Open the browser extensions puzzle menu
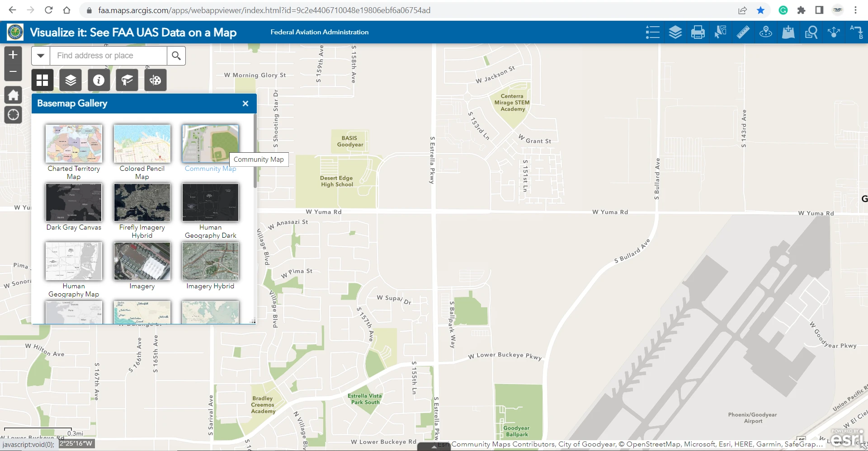The width and height of the screenshot is (868, 451). tap(801, 10)
